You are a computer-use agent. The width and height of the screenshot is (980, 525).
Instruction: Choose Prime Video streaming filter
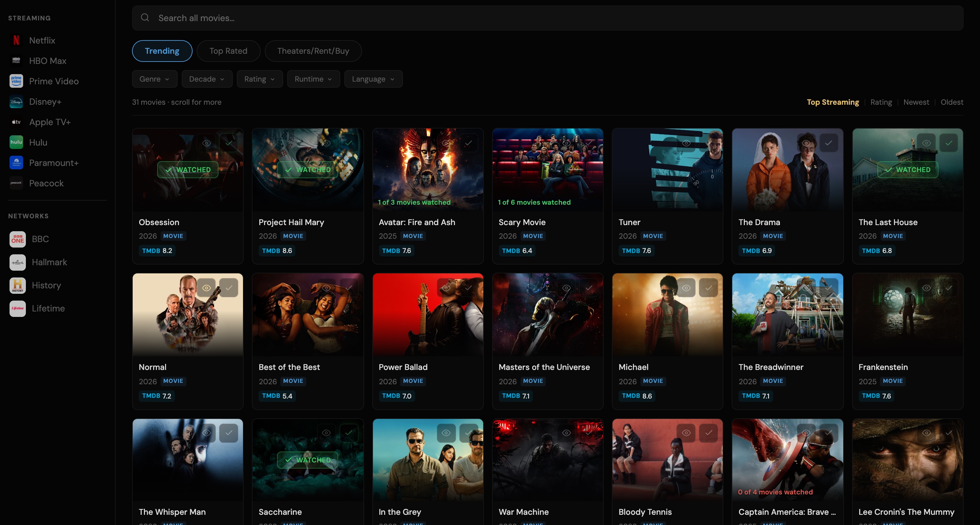pyautogui.click(x=44, y=81)
